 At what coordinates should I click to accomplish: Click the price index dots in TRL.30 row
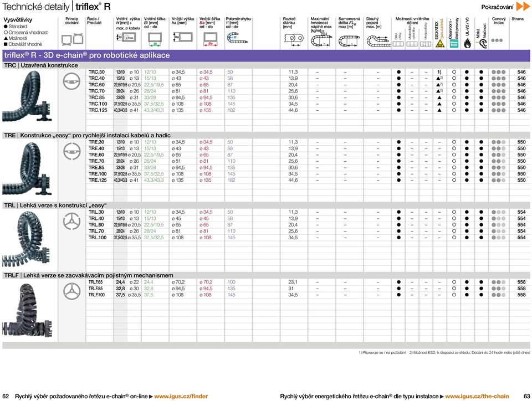498,212
